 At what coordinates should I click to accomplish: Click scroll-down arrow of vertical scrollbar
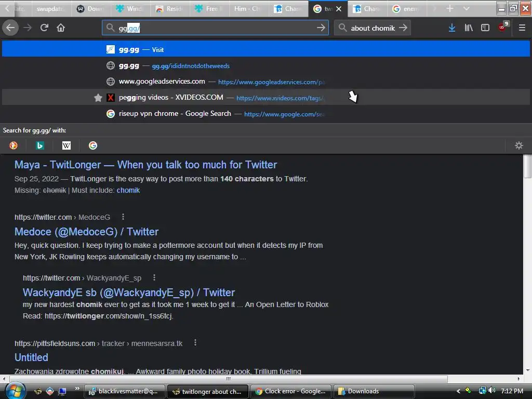[528, 370]
